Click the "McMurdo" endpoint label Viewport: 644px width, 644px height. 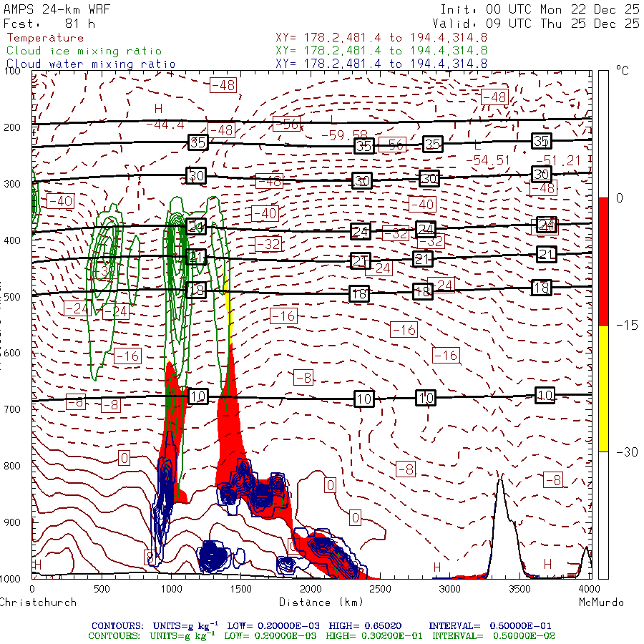pyautogui.click(x=601, y=602)
